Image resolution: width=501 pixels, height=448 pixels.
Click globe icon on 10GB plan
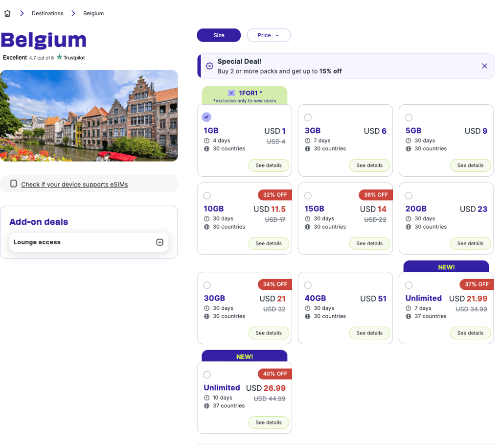pos(207,227)
